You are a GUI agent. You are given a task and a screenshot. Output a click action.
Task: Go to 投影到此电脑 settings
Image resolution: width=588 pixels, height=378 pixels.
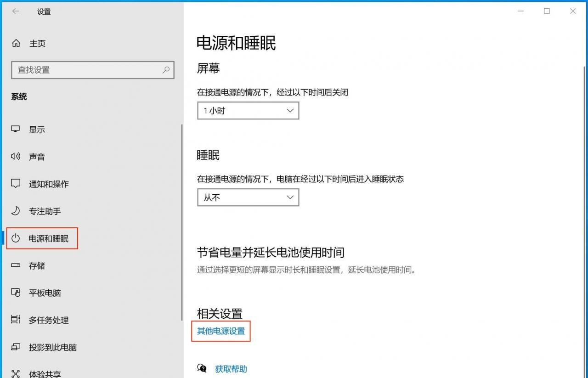pyautogui.click(x=52, y=347)
